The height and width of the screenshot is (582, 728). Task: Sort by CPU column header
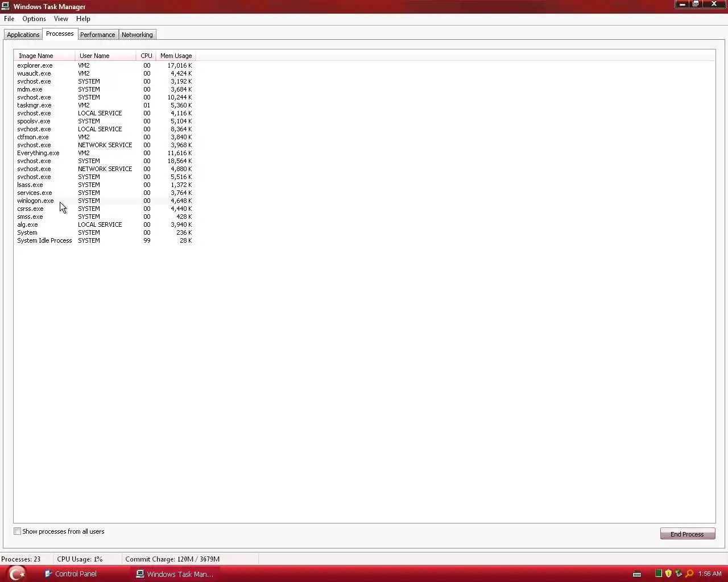[146, 56]
